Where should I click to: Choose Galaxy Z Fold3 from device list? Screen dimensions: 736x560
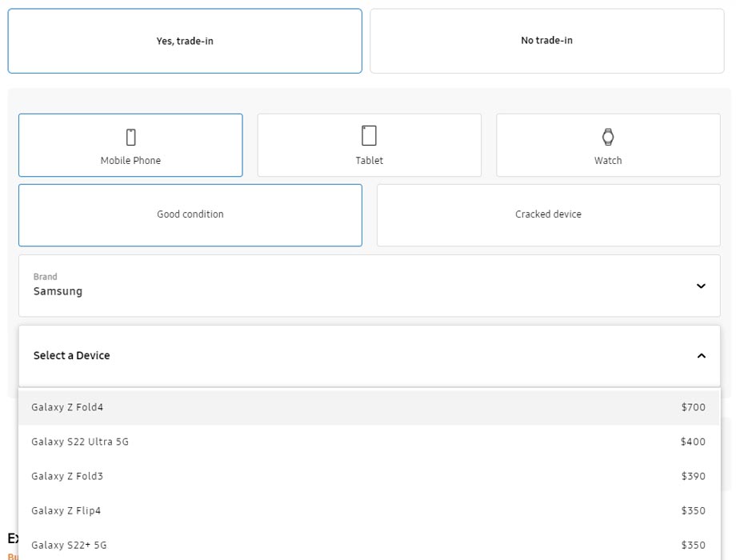tap(369, 476)
